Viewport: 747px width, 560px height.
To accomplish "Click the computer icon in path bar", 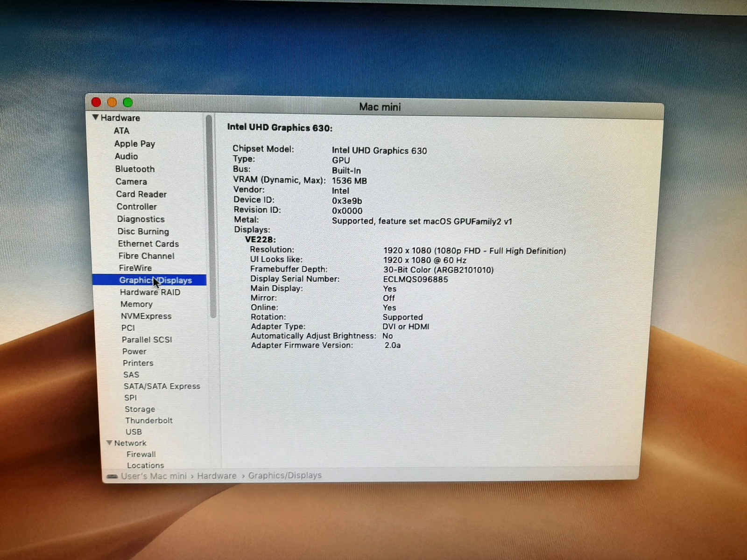I will pos(112,476).
